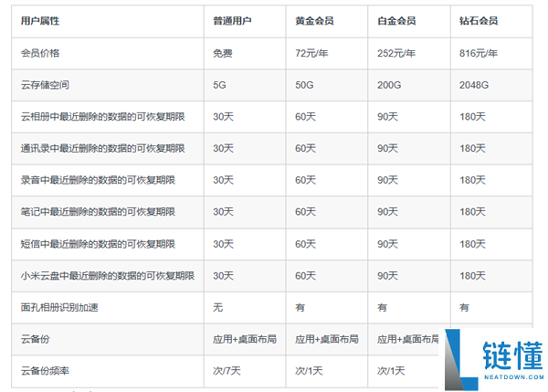Select 次/1天 under 白金会员 column
The width and height of the screenshot is (548, 392).
pos(391,371)
